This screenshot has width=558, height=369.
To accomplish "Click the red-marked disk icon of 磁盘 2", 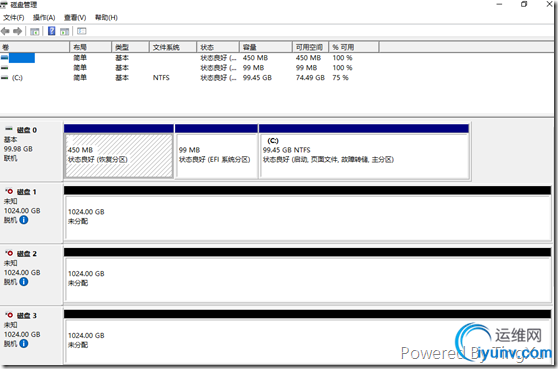I will [9, 253].
